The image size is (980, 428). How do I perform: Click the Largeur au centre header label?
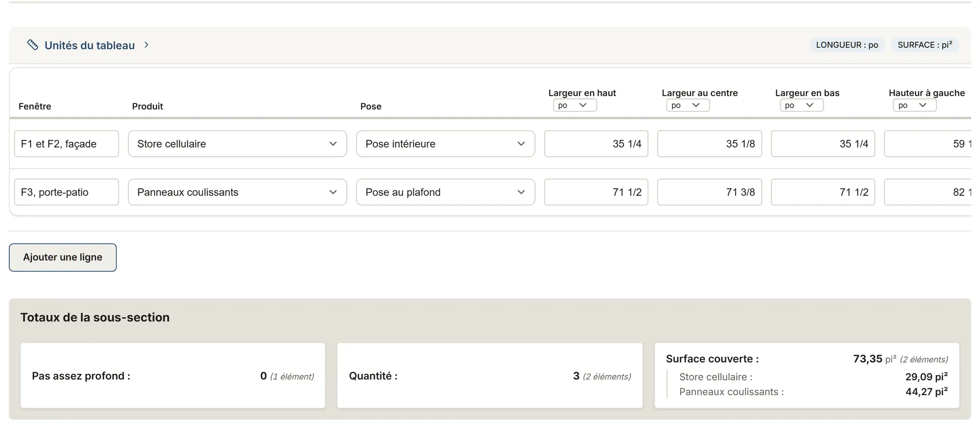(x=700, y=93)
